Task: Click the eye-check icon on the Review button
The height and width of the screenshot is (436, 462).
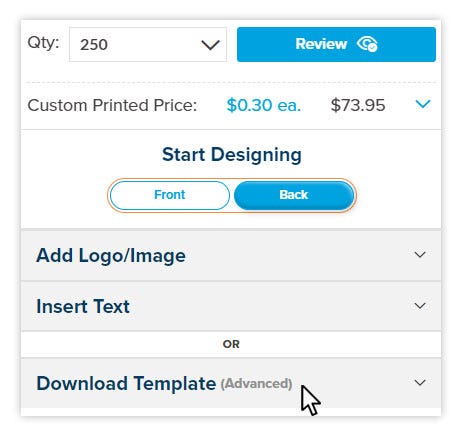Action: (367, 44)
